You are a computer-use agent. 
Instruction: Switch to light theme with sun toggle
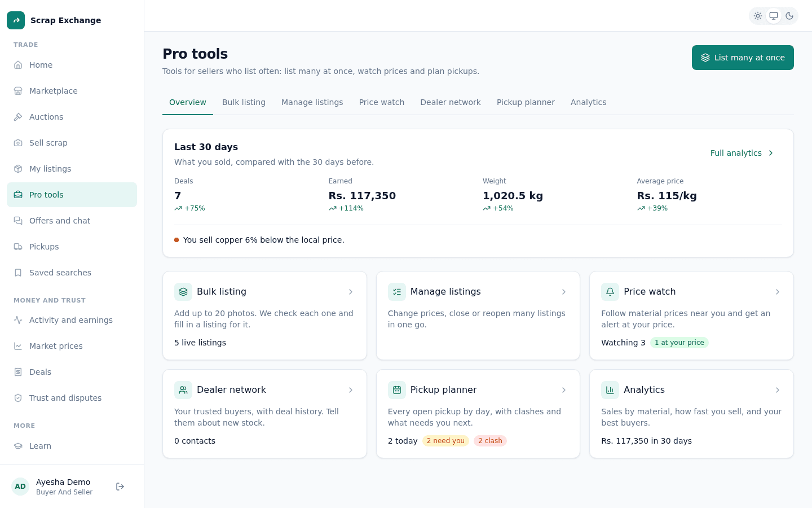(x=758, y=16)
